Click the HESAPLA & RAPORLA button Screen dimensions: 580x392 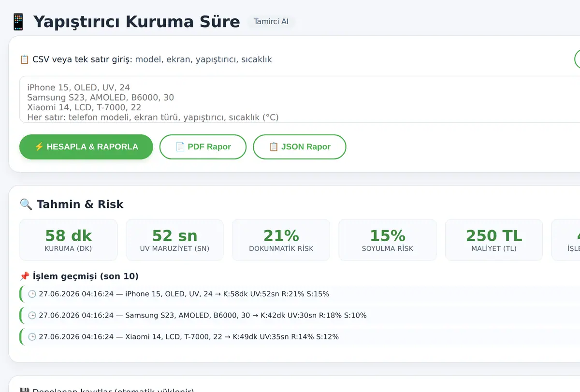point(86,147)
